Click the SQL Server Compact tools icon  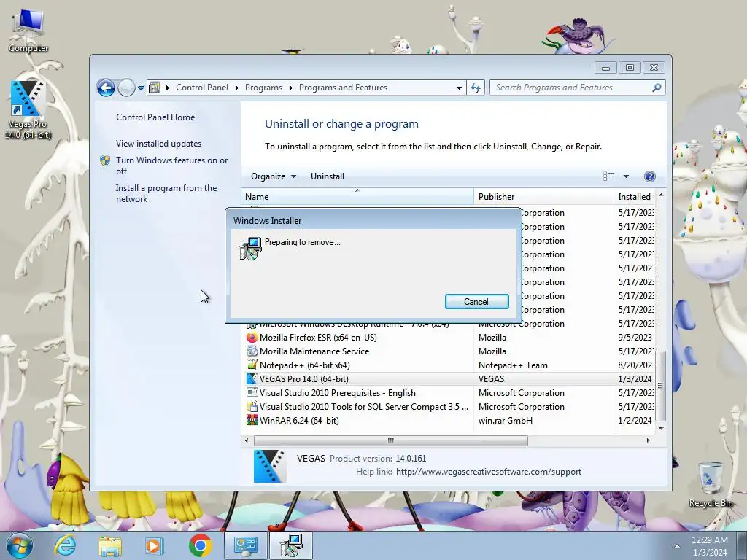252,407
